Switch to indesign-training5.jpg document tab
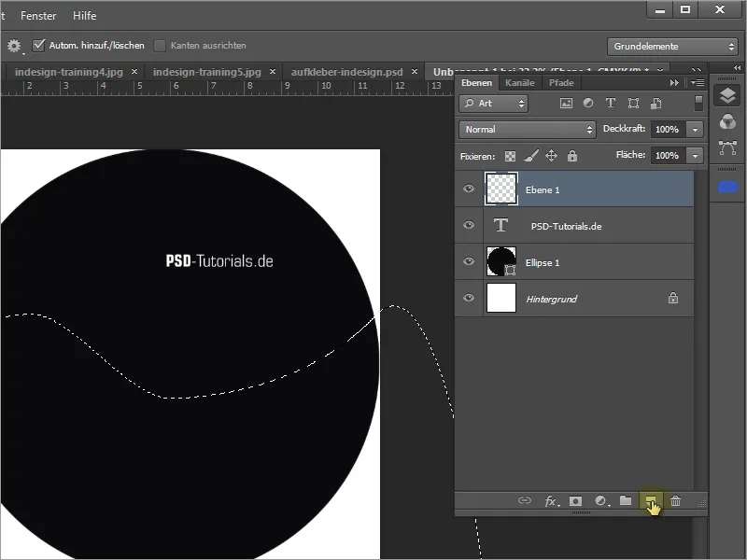Screen dimensions: 747x560 coord(206,72)
